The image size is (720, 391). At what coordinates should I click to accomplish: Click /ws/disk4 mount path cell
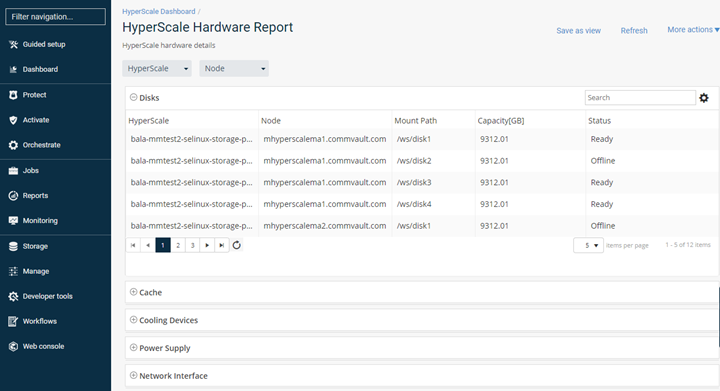click(414, 204)
